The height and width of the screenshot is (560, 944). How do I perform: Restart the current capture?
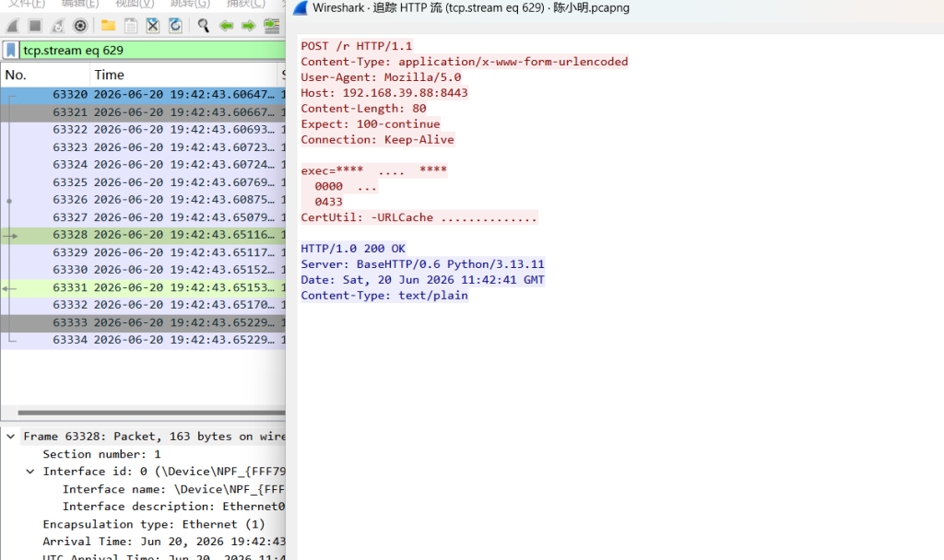(58, 25)
